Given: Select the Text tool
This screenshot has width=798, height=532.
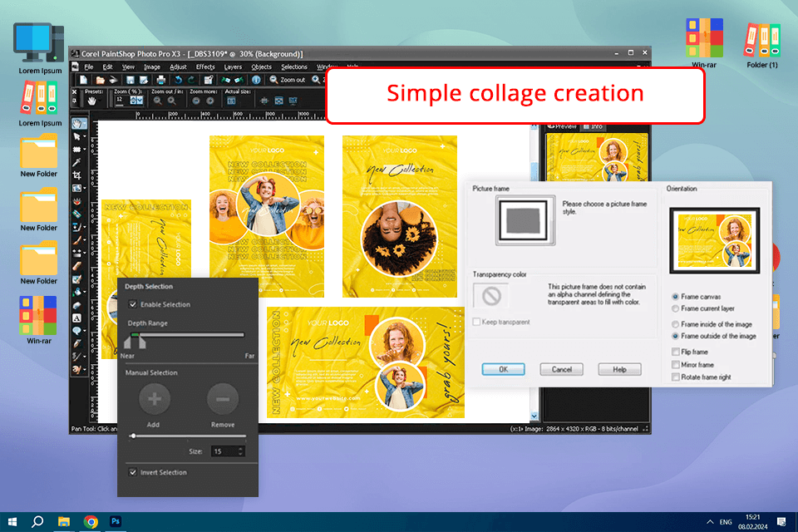Looking at the screenshot, I should point(76,318).
